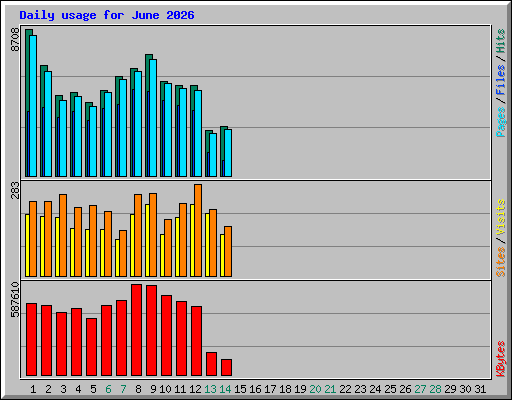Click day 12 on the x-axis

pyautogui.click(x=195, y=389)
